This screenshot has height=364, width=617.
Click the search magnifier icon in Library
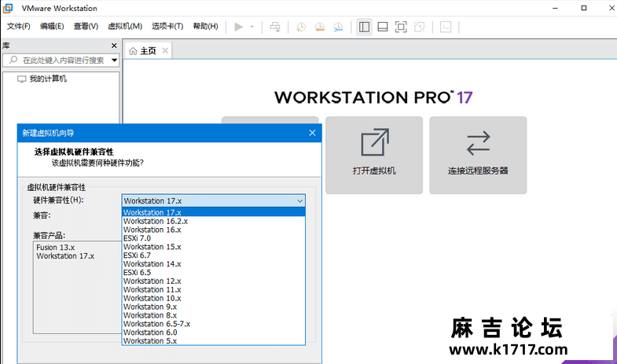click(x=13, y=60)
